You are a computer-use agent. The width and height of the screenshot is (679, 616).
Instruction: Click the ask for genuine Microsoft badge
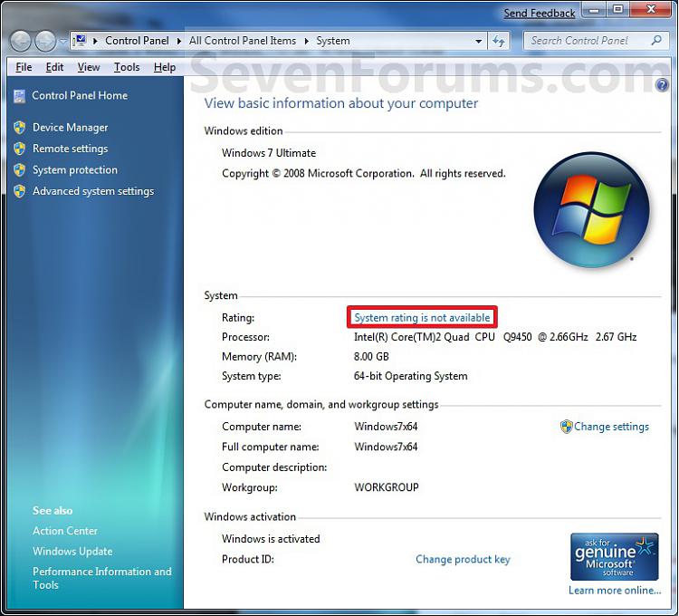615,556
